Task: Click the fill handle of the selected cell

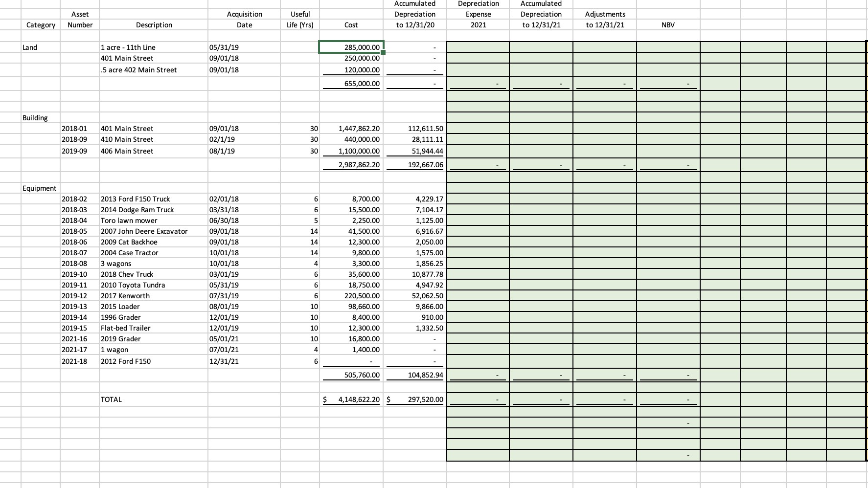Action: [x=383, y=52]
